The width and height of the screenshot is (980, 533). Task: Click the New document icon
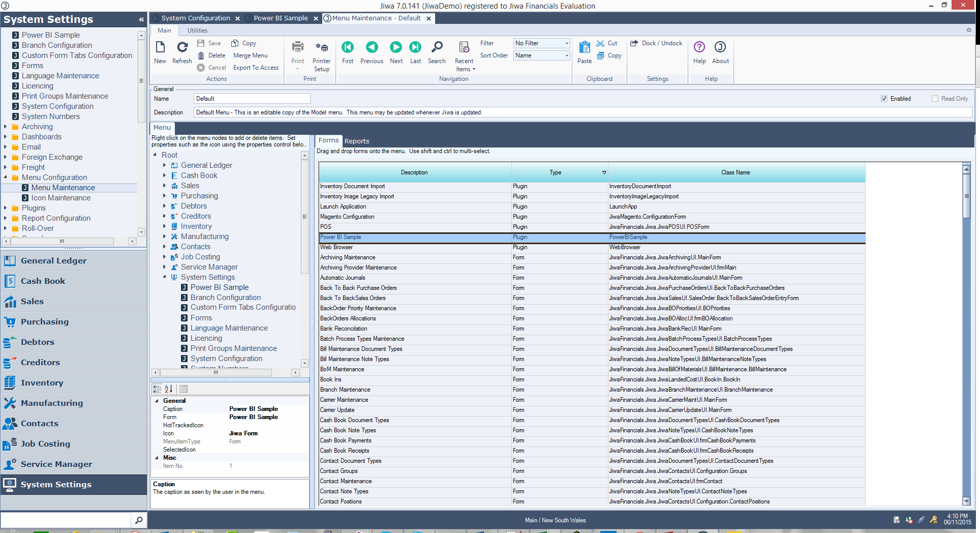click(160, 48)
